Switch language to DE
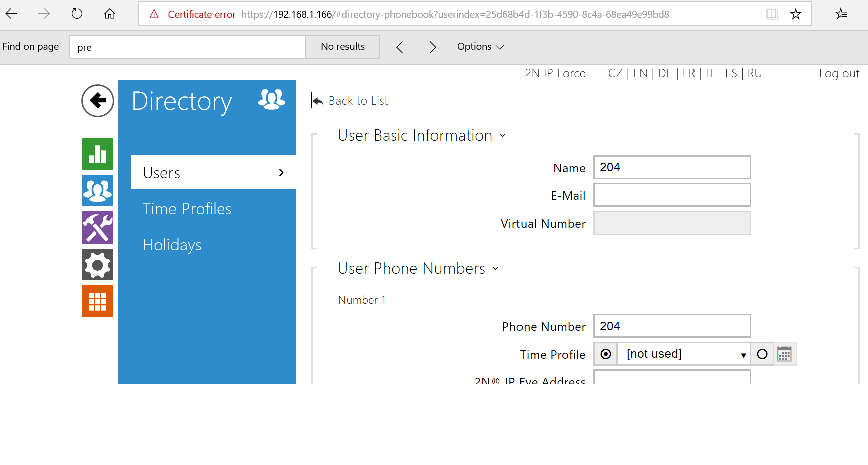868x465 pixels. point(665,74)
